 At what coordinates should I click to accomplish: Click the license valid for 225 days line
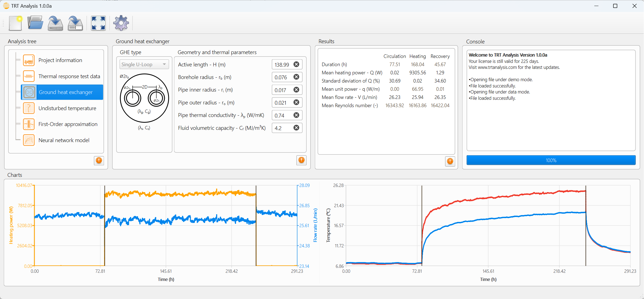[504, 61]
